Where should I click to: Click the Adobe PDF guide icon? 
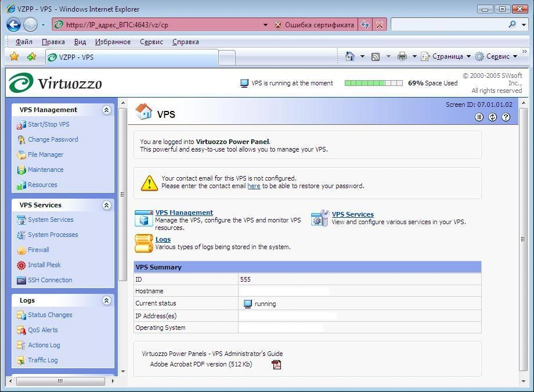tap(276, 365)
